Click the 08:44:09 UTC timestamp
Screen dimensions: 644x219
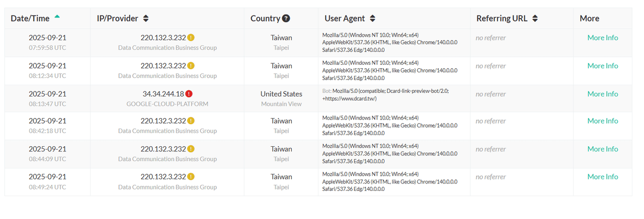[47, 159]
